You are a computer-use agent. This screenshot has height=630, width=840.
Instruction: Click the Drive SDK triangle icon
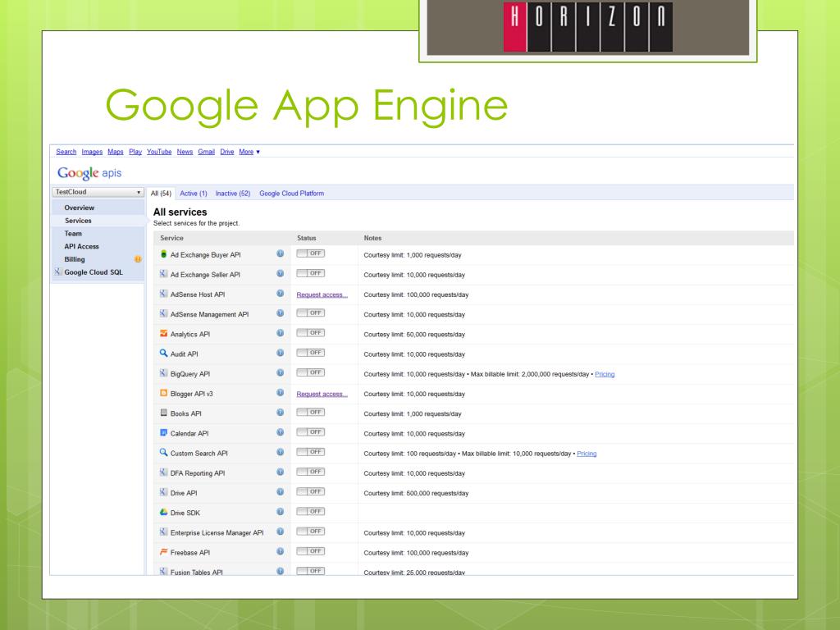pyautogui.click(x=163, y=512)
